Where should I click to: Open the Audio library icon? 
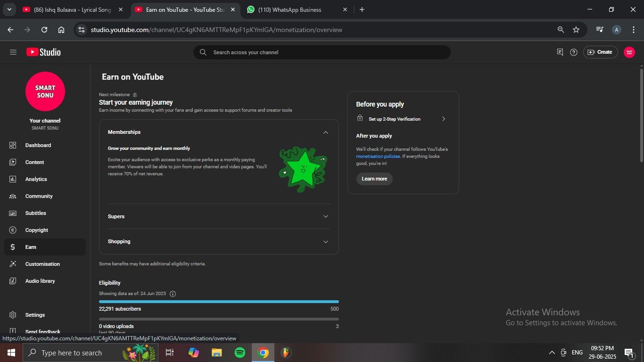pos(13,281)
